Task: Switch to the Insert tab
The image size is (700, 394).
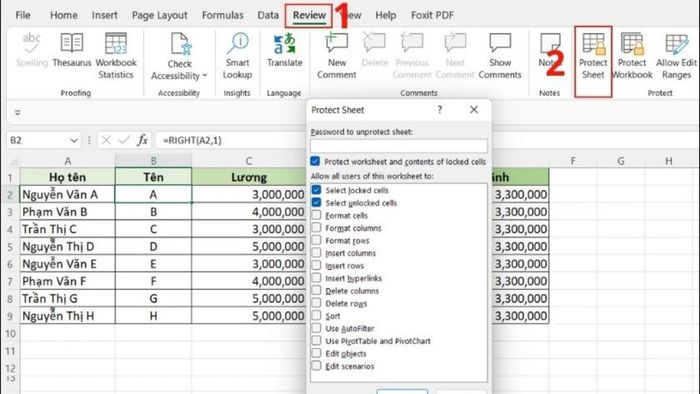Action: coord(104,15)
